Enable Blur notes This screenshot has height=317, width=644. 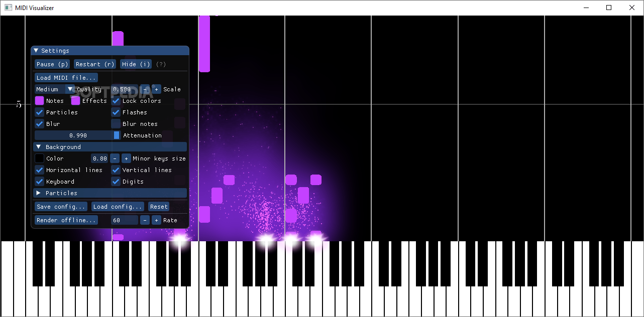[116, 123]
